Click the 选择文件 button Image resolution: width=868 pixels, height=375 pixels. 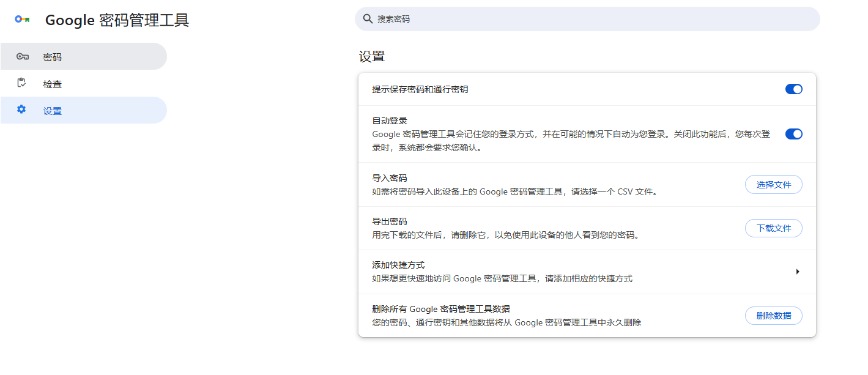tap(773, 185)
